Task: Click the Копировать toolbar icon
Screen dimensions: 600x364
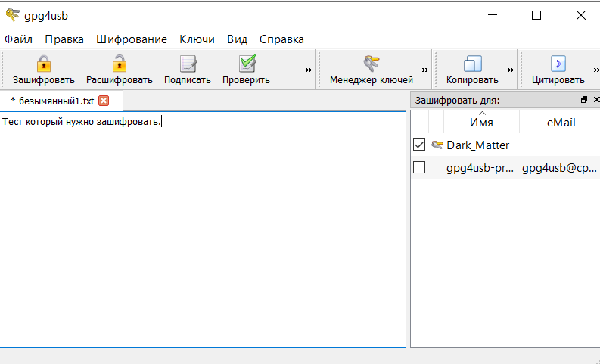Action: point(472,64)
